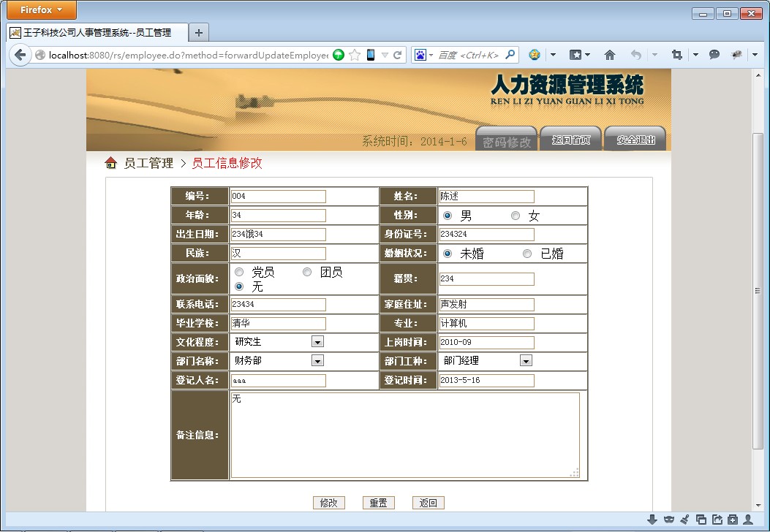Select the 王子科技公司人事管理系统 tab
Screen dimensions: 770x532
point(97,33)
